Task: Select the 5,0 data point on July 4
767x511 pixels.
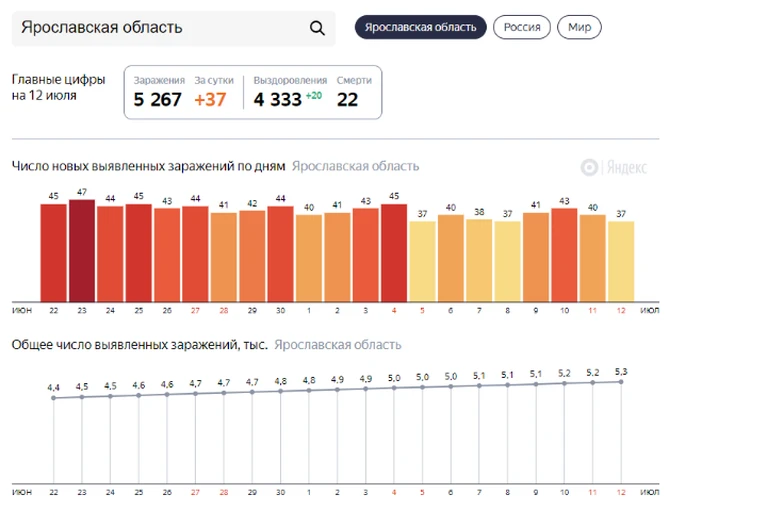Action: pyautogui.click(x=394, y=388)
